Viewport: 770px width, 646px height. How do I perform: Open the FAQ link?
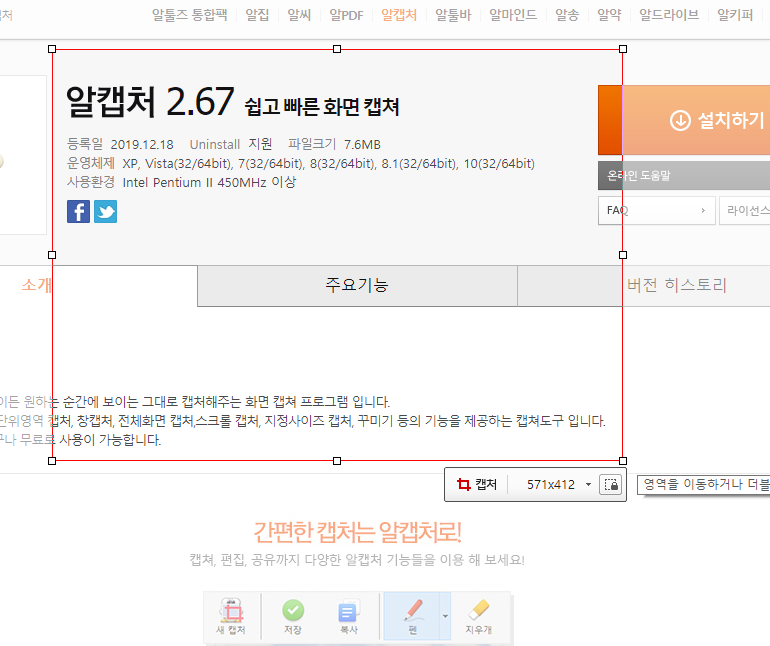click(x=657, y=210)
